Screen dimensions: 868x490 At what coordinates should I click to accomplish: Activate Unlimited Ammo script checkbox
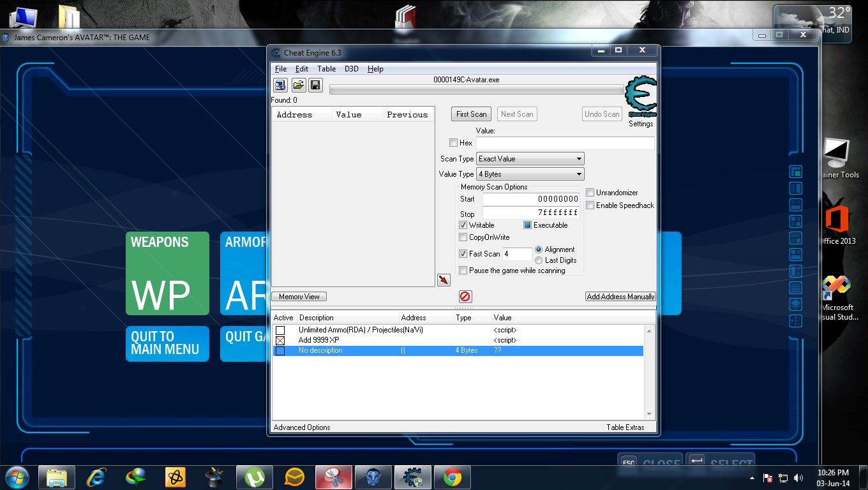(280, 330)
